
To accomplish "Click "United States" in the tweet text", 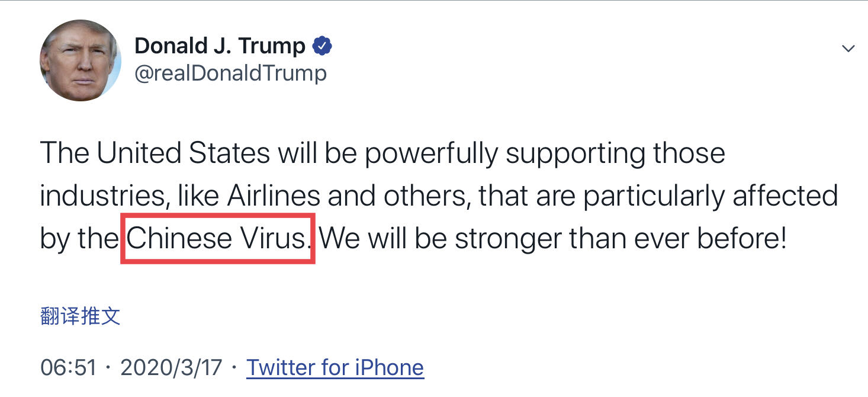I will [184, 153].
